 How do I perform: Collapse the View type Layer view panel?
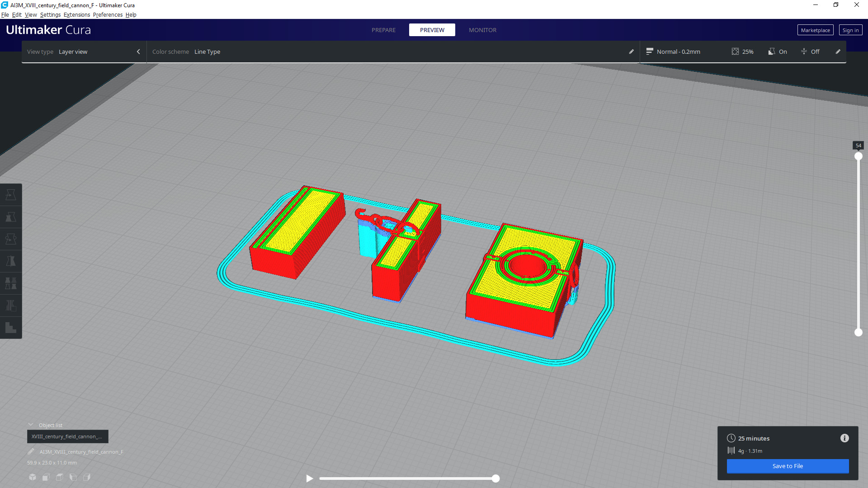tap(138, 52)
